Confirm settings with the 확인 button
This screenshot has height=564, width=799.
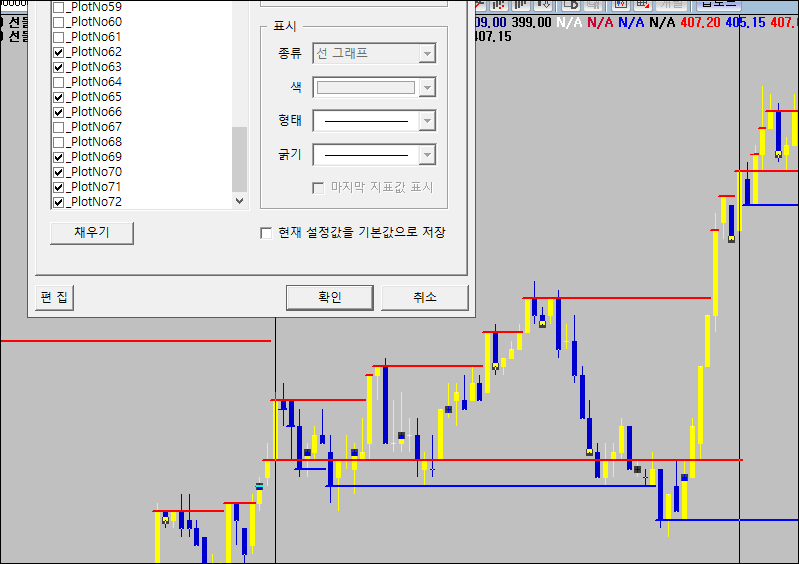(x=329, y=297)
